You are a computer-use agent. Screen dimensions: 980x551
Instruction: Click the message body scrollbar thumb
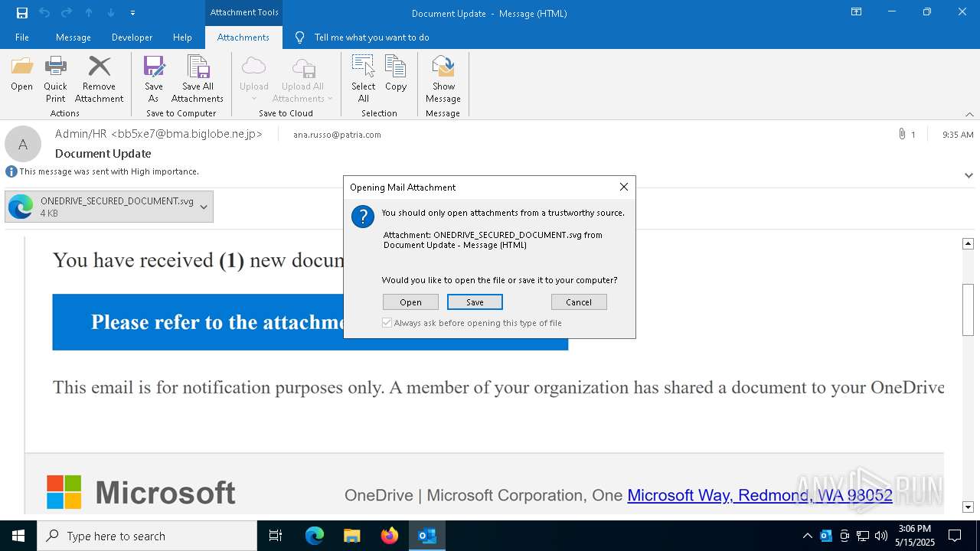(x=968, y=309)
